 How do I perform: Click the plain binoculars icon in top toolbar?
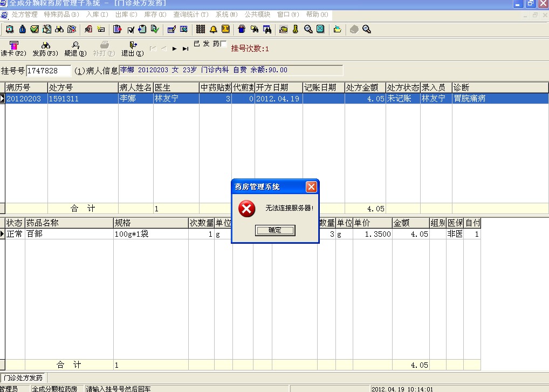pos(59,30)
